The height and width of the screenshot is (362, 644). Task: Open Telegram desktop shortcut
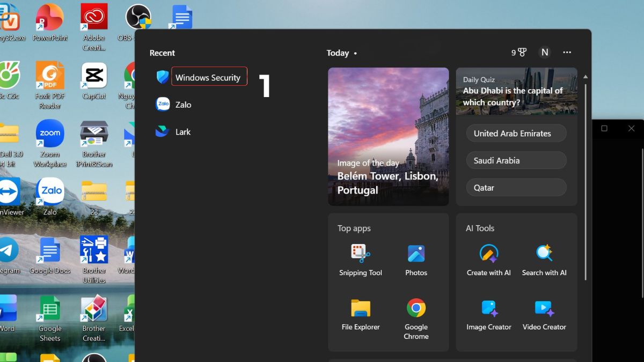click(x=9, y=255)
